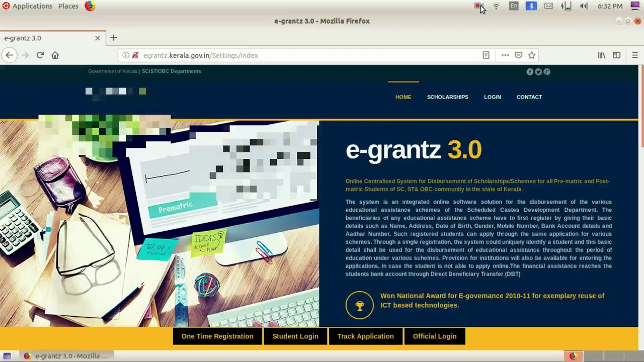
Task: Click the recording indicator in top panel
Action: coord(477,6)
